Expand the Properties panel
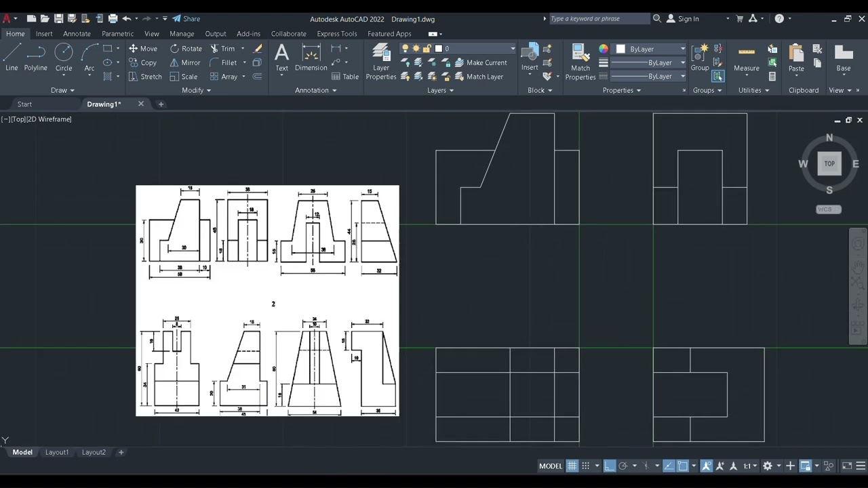This screenshot has width=868, height=488. pos(622,90)
